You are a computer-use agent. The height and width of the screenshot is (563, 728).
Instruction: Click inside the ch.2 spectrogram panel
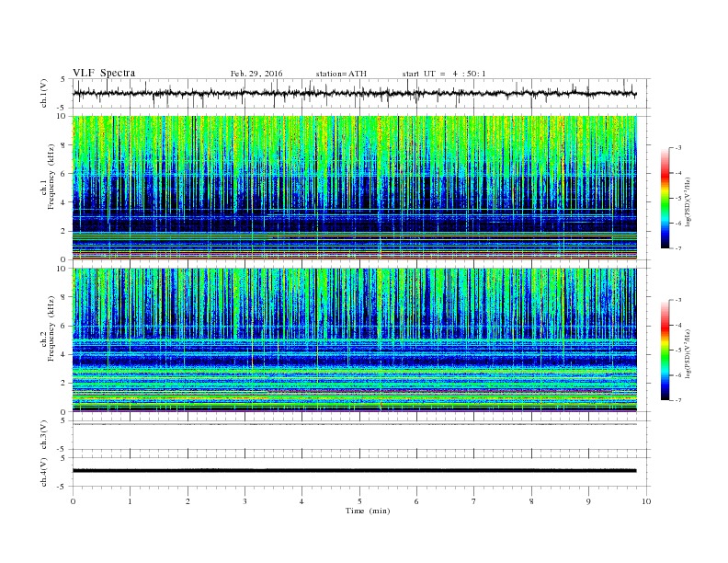pyautogui.click(x=354, y=340)
